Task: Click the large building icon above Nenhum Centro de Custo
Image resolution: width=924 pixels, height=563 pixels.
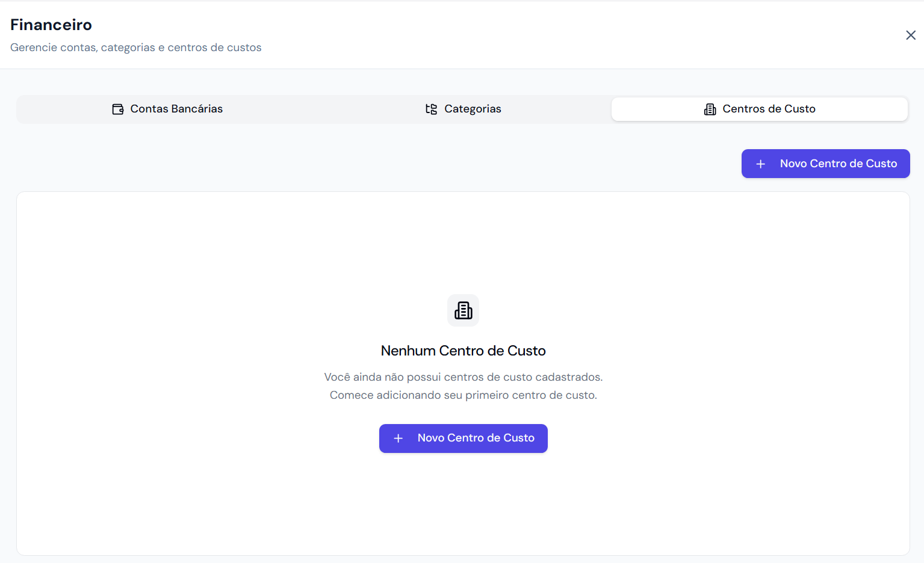Action: (x=464, y=310)
